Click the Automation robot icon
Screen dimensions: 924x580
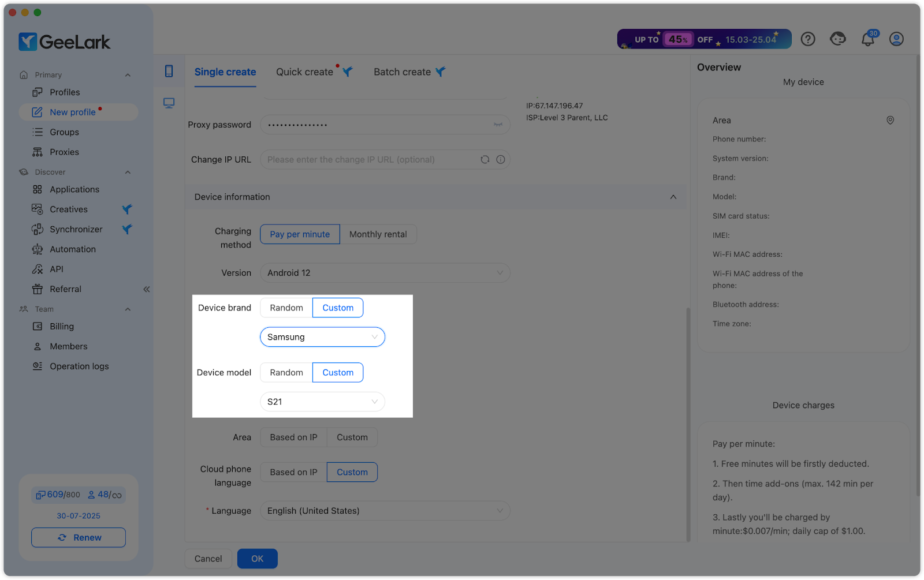(38, 249)
